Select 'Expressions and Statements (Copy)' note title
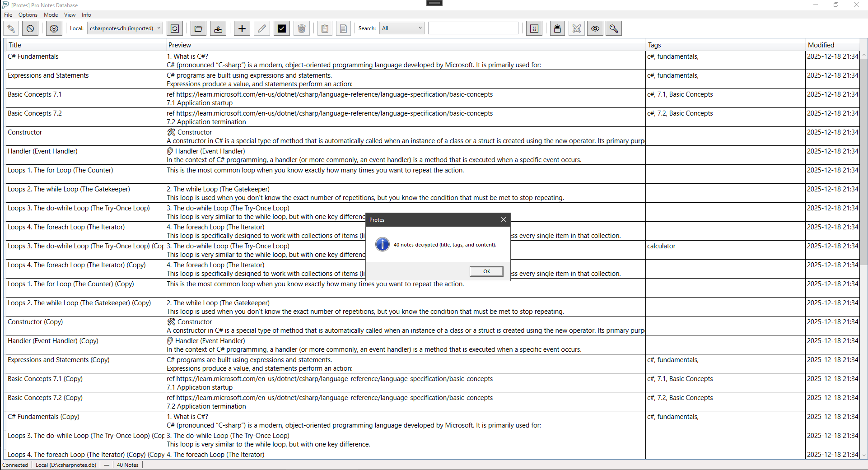 tap(58, 360)
